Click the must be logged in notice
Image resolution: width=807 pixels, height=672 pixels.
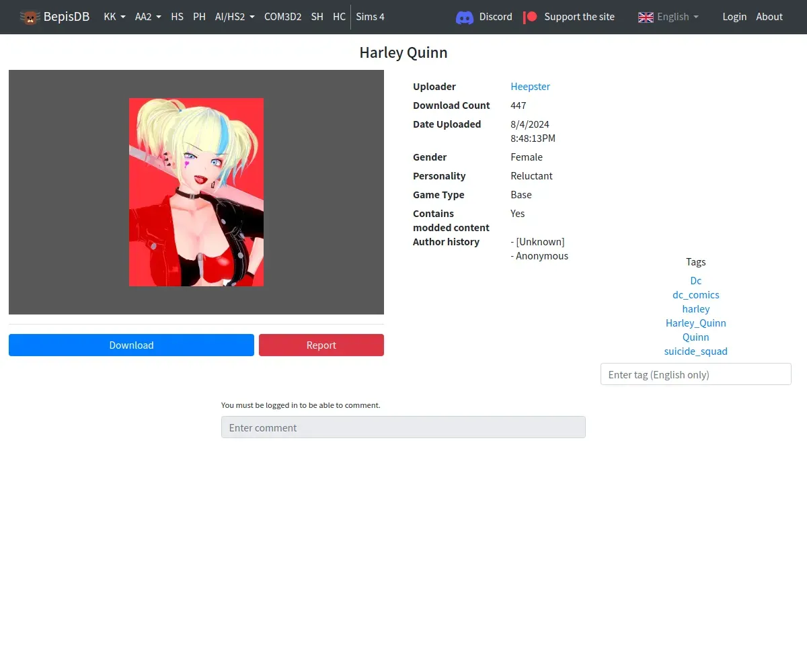(301, 405)
